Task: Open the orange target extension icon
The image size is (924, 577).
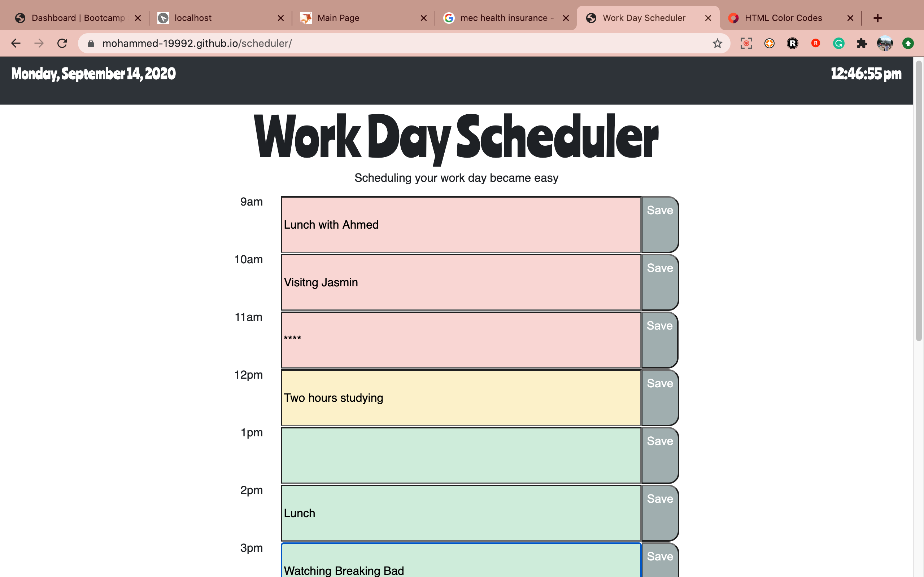Action: coord(769,43)
